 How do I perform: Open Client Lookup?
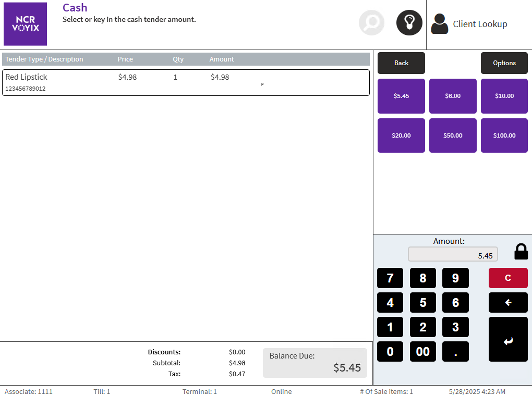click(x=469, y=24)
